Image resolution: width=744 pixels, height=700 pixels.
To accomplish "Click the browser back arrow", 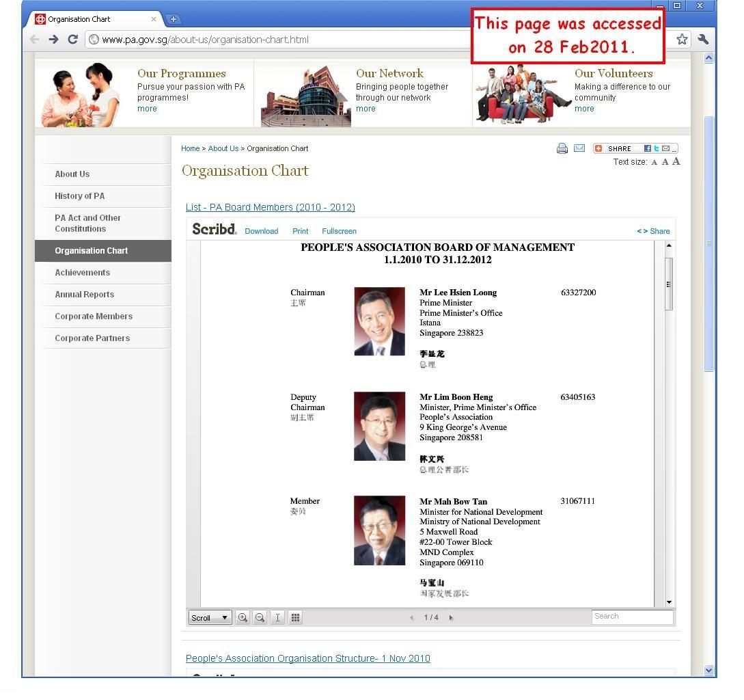I will (x=35, y=40).
